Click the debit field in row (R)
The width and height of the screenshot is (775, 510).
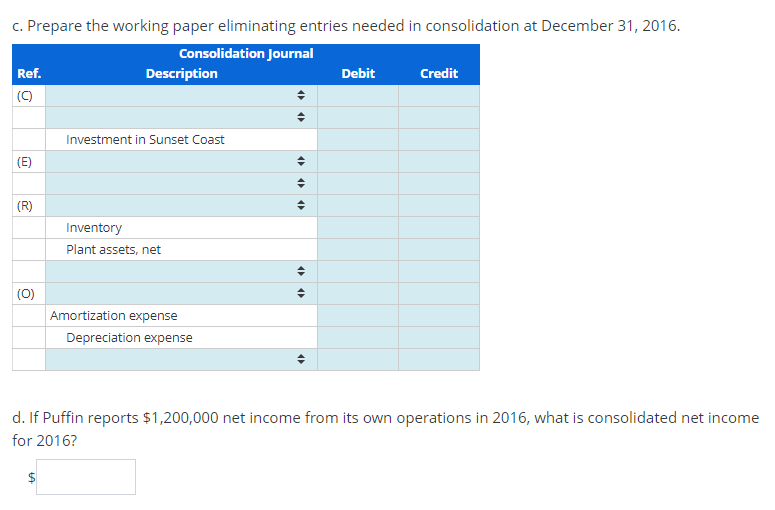(358, 206)
